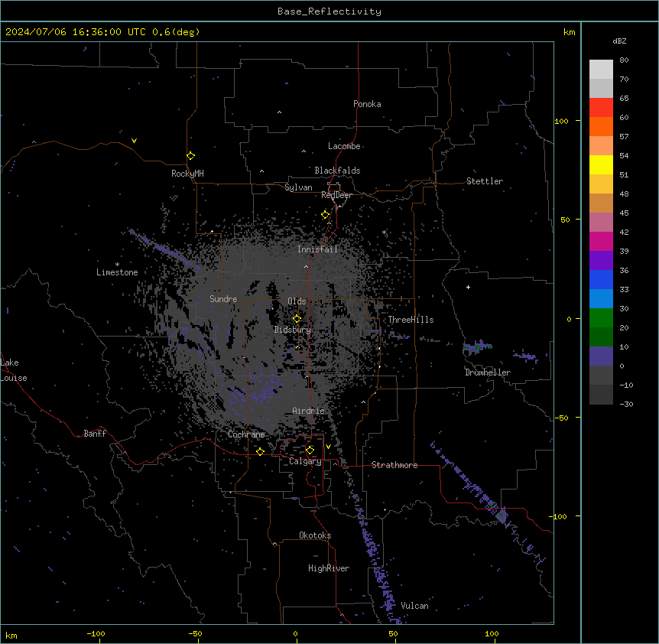Click the yellow diamond marker above RockyMH

[191, 156]
